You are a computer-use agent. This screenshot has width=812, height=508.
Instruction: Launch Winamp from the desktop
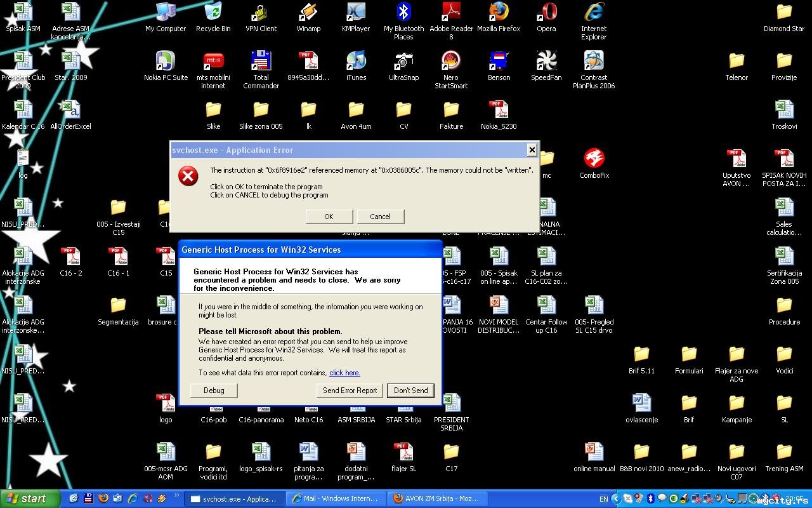[308, 17]
